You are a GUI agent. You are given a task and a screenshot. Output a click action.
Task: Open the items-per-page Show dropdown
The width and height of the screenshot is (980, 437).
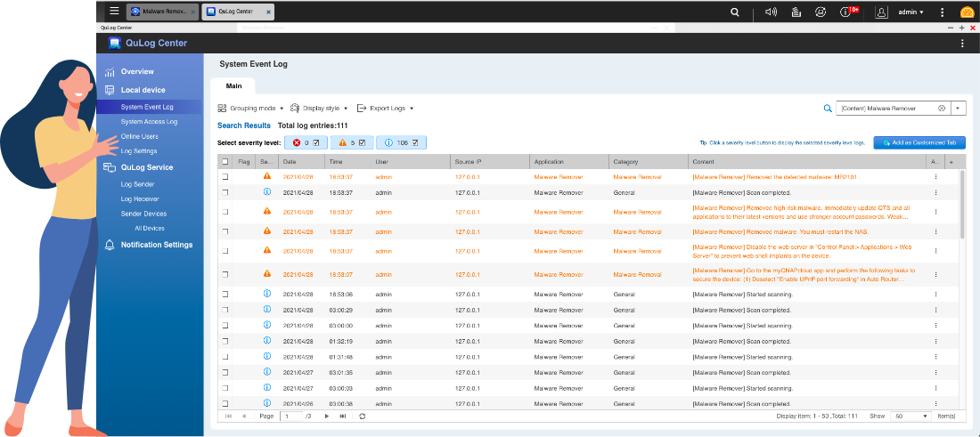pos(911,416)
